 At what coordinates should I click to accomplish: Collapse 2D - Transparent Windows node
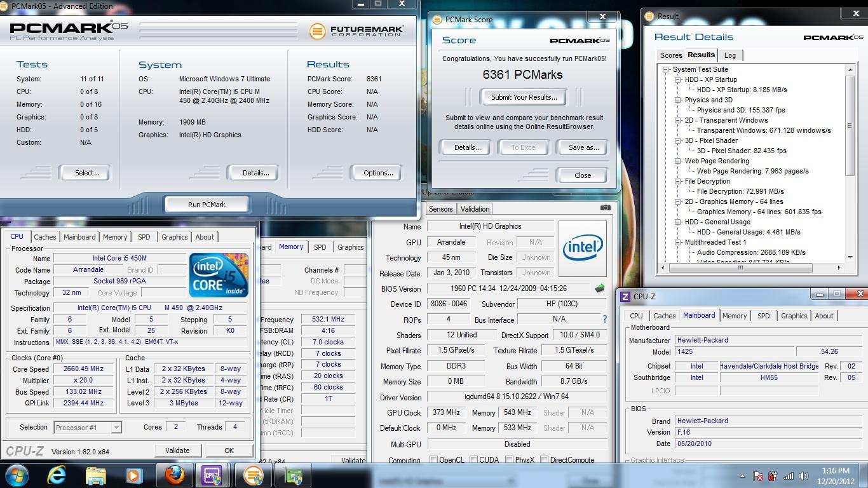point(677,120)
